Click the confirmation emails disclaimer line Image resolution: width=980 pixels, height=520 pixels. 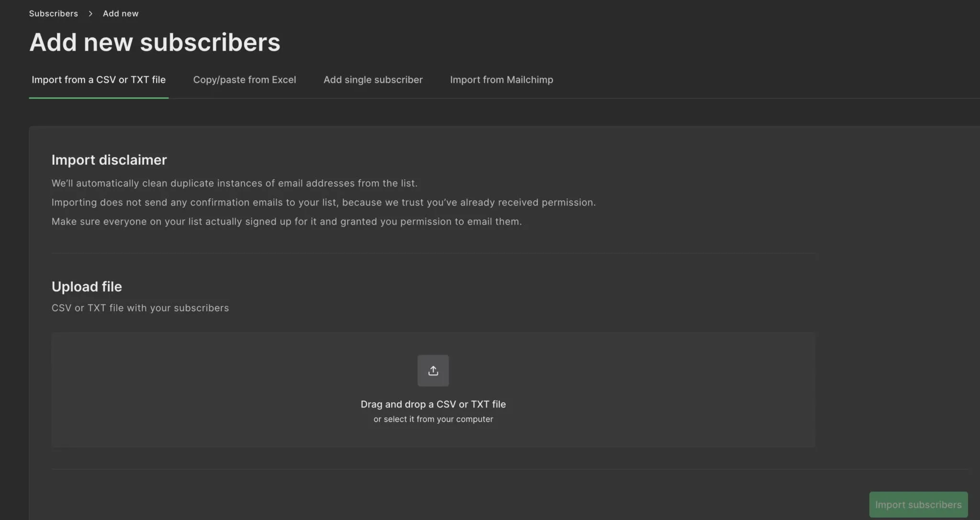pyautogui.click(x=323, y=203)
